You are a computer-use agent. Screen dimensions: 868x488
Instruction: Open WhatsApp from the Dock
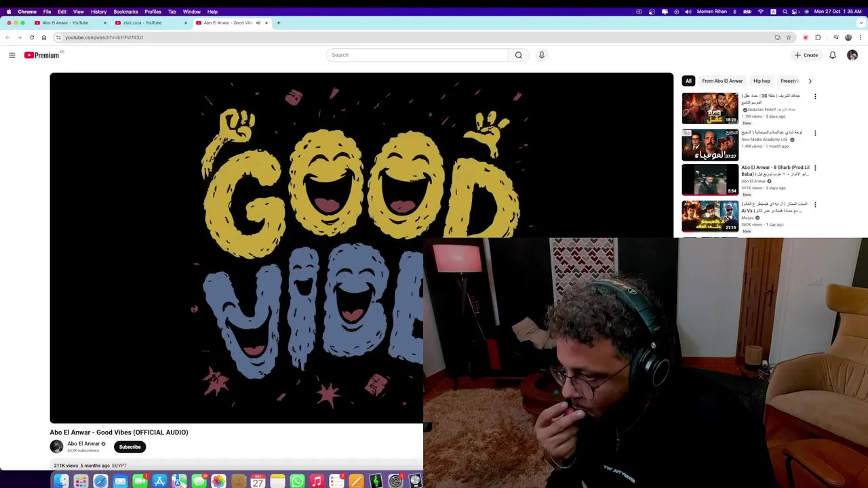tap(297, 481)
